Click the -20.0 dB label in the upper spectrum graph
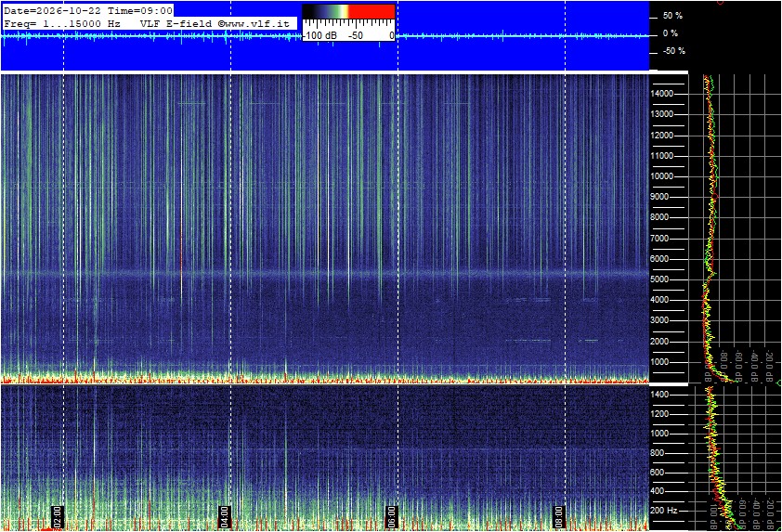Viewport: 782px width, 532px height. (770, 367)
